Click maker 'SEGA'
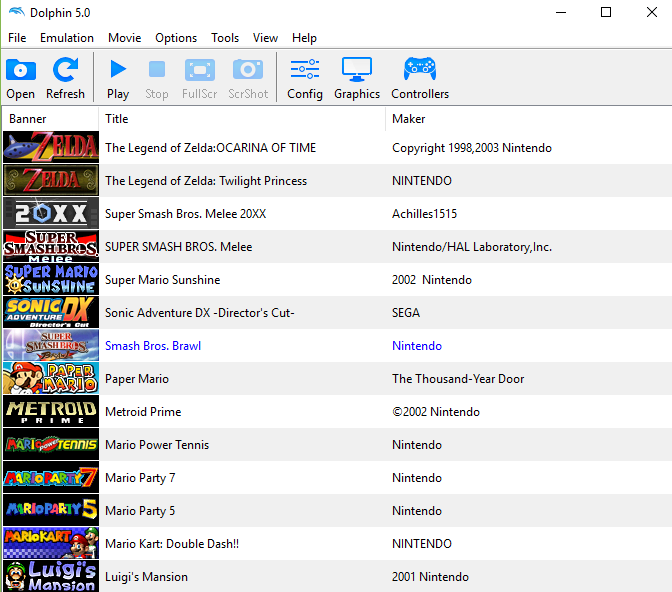The image size is (672, 592). click(x=406, y=313)
